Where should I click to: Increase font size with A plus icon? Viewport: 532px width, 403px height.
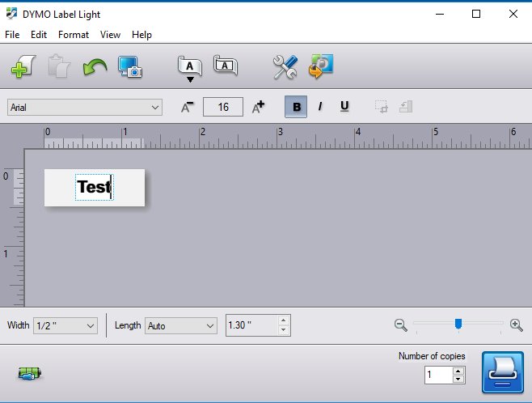258,107
